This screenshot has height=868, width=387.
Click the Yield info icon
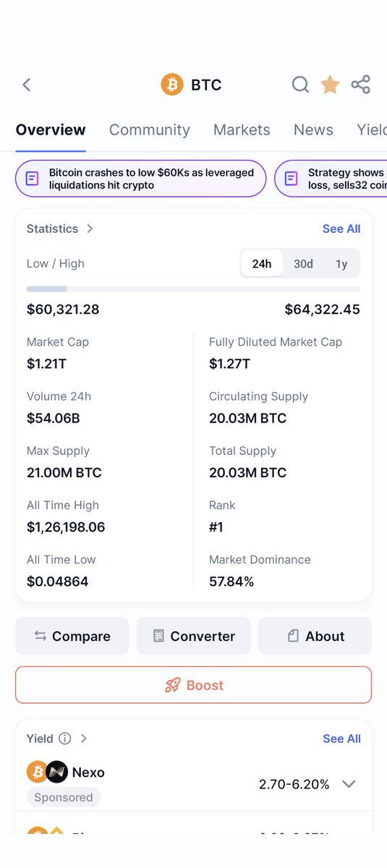[x=65, y=739]
